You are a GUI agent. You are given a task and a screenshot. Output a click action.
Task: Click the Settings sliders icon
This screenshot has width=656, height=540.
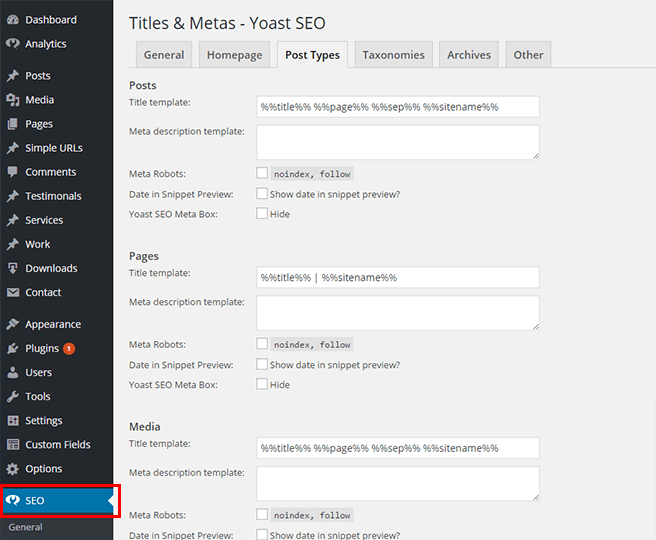click(13, 420)
